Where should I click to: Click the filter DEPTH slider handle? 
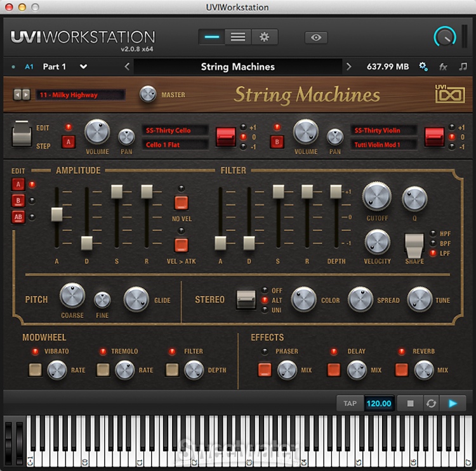point(336,192)
